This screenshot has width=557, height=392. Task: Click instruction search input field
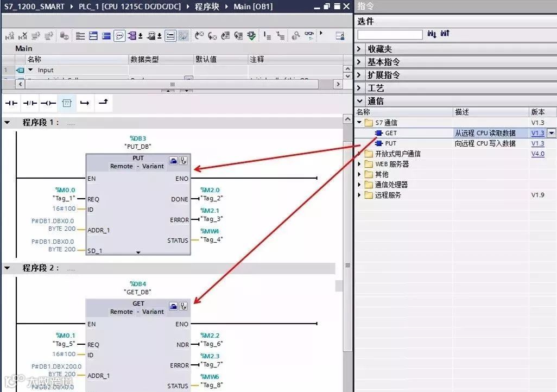[x=390, y=34]
